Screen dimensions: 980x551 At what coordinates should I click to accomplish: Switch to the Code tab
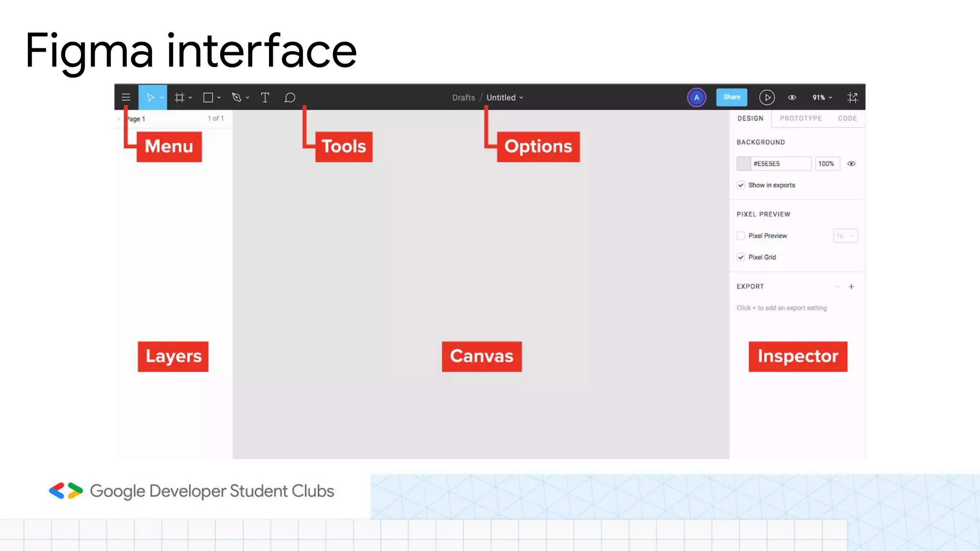(847, 118)
